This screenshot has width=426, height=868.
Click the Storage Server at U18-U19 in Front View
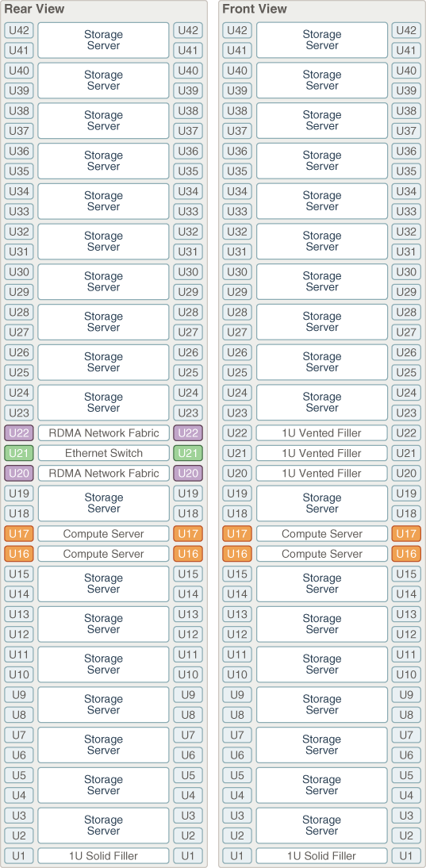tap(322, 503)
